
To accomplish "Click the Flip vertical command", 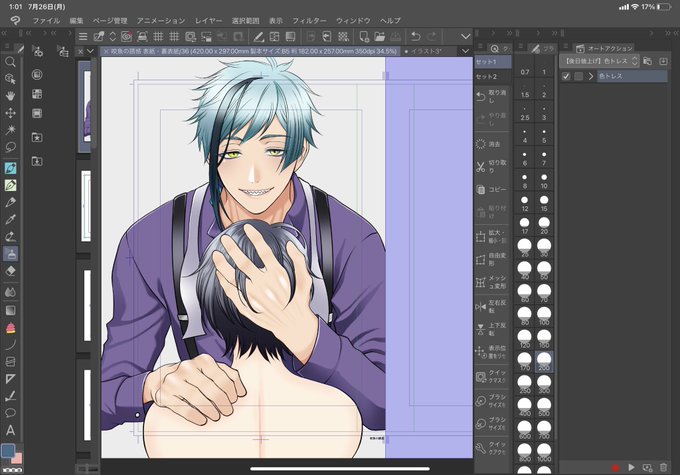I will [x=492, y=329].
